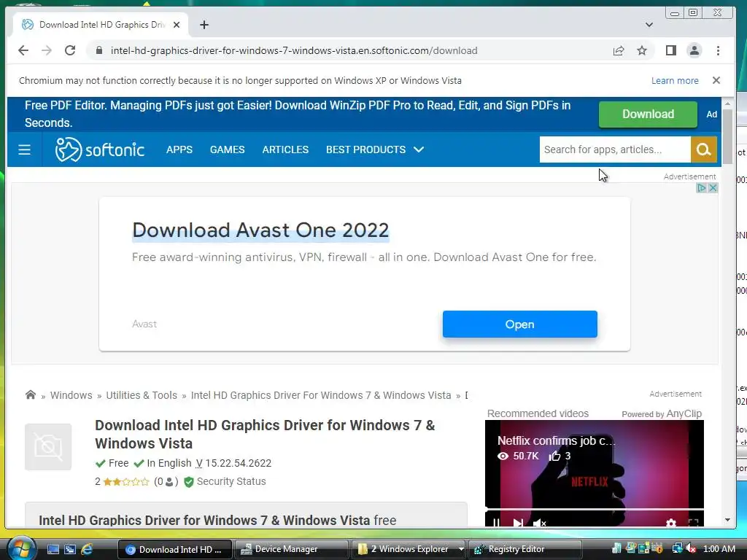Unmute the video speaker icon
This screenshot has width=747, height=560.
click(540, 522)
